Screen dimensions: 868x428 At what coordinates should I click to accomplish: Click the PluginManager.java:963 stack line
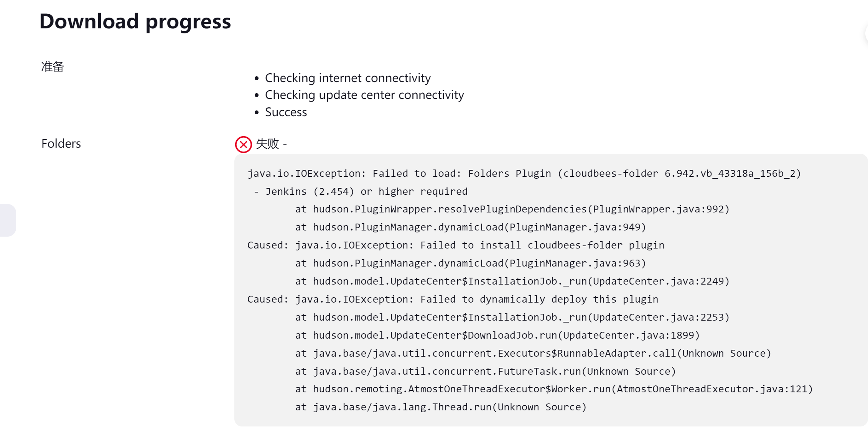tap(471, 263)
